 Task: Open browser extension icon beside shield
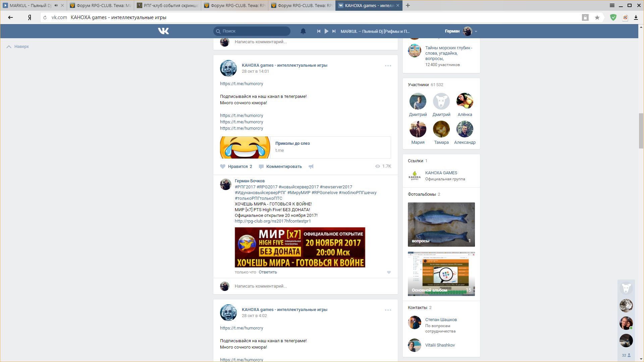click(625, 17)
